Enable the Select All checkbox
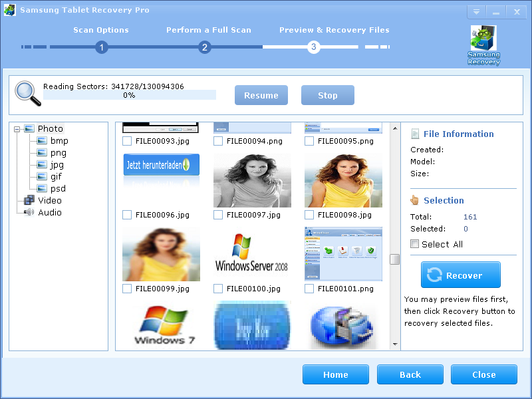 click(414, 243)
